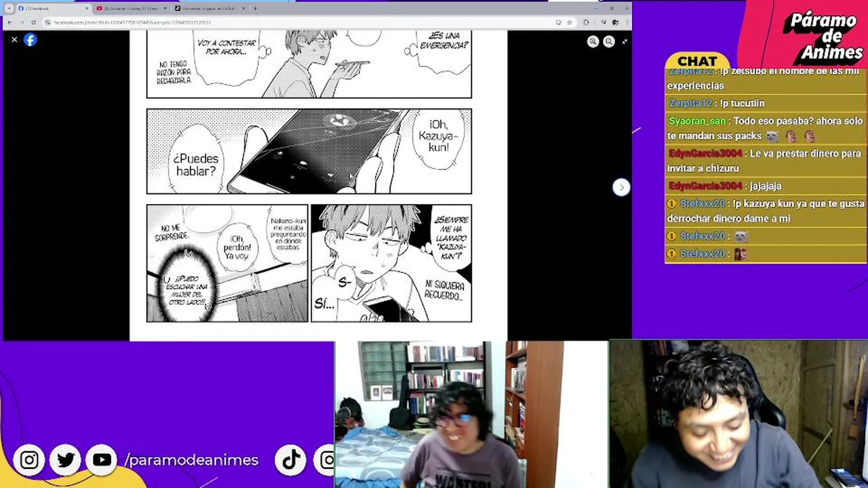Click EdynGarcia3004's 'jajajaja' message
This screenshot has height=488, width=868.
point(766,186)
